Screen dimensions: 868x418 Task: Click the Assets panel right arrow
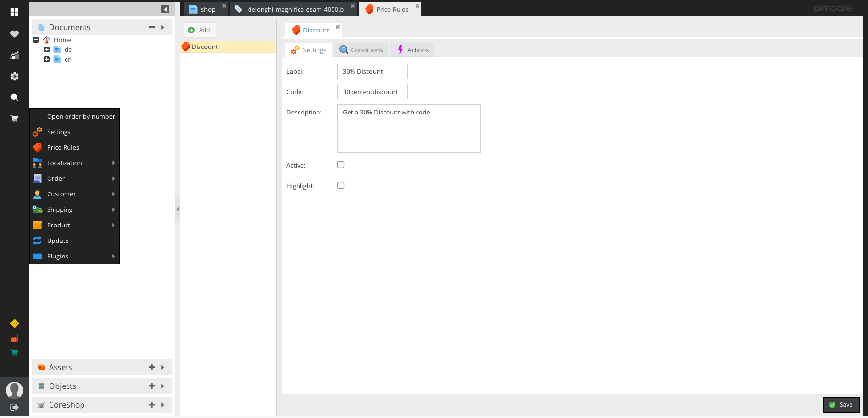coord(163,367)
